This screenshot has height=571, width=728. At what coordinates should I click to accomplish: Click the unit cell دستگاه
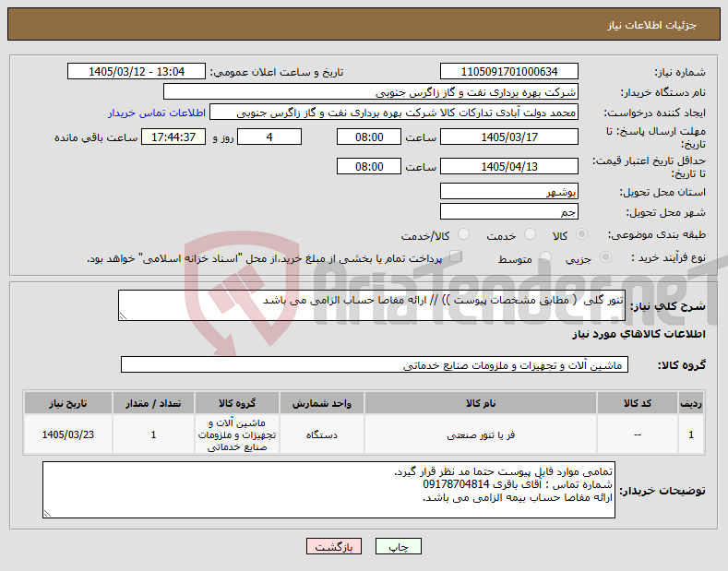coord(322,435)
